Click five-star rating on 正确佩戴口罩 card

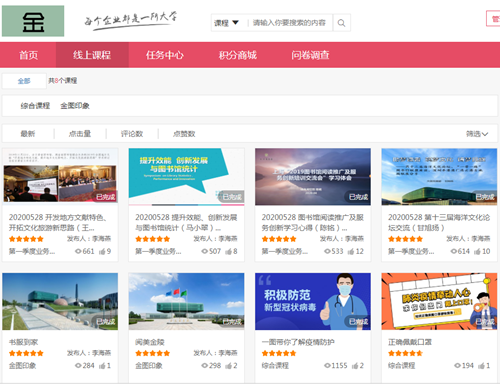click(405, 353)
